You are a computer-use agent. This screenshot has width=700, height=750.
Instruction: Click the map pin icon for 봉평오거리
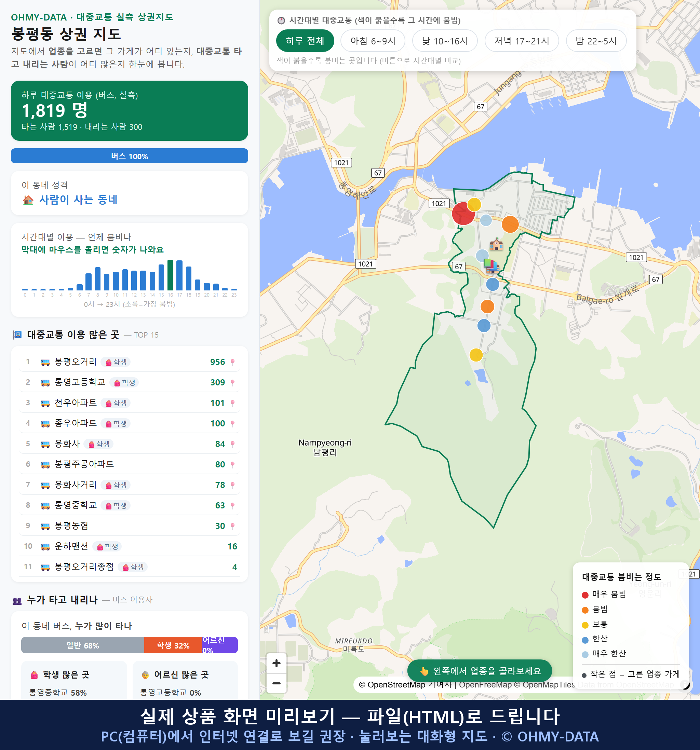232,362
